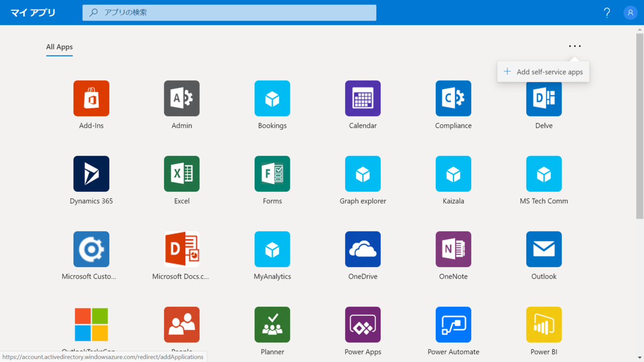Click the Delve label text
The width and height of the screenshot is (644, 362).
tap(544, 126)
